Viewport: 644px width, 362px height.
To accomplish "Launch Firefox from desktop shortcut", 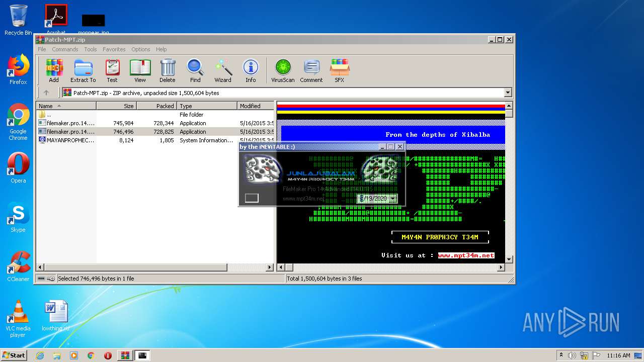I will click(x=18, y=69).
